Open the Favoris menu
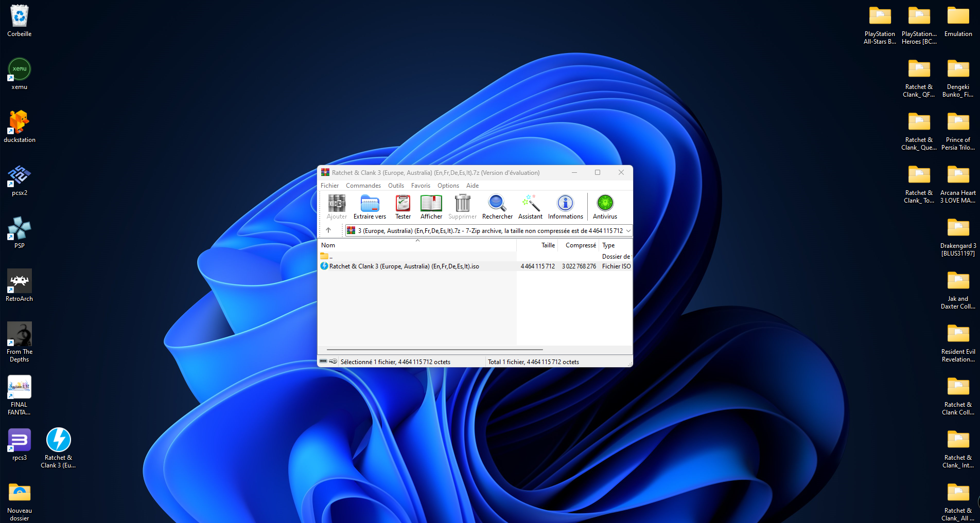Screen dimensions: 980x523 point(421,186)
